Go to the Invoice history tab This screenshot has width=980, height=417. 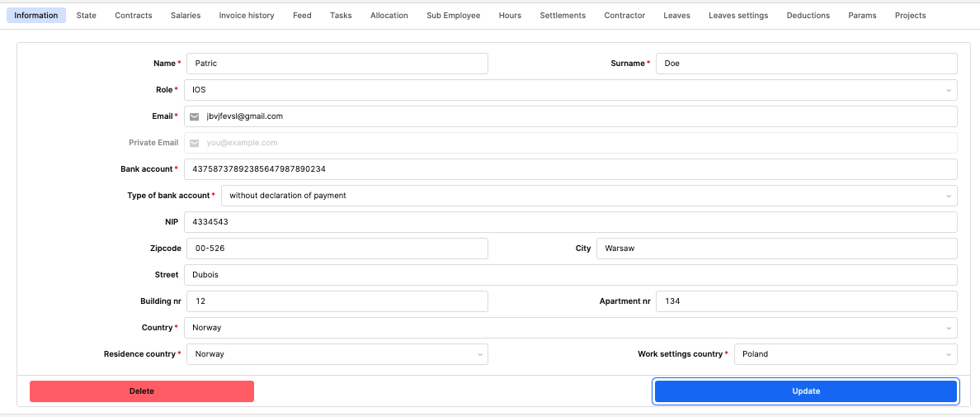[x=247, y=16]
